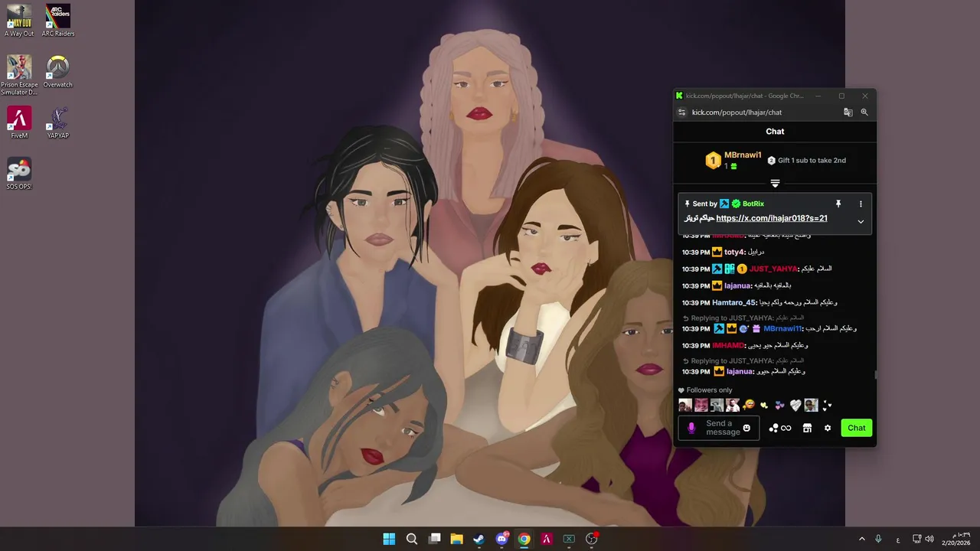Select the Prison Escape Simulator desktop icon
Viewport: 980px width, 551px height.
[19, 75]
